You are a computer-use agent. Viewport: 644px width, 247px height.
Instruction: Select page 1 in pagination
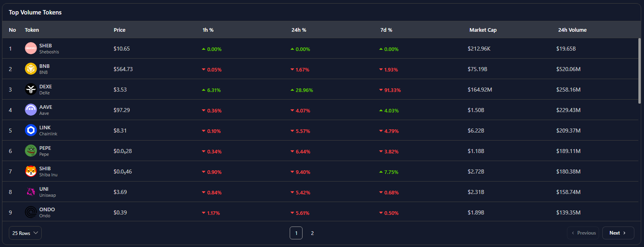tap(296, 233)
